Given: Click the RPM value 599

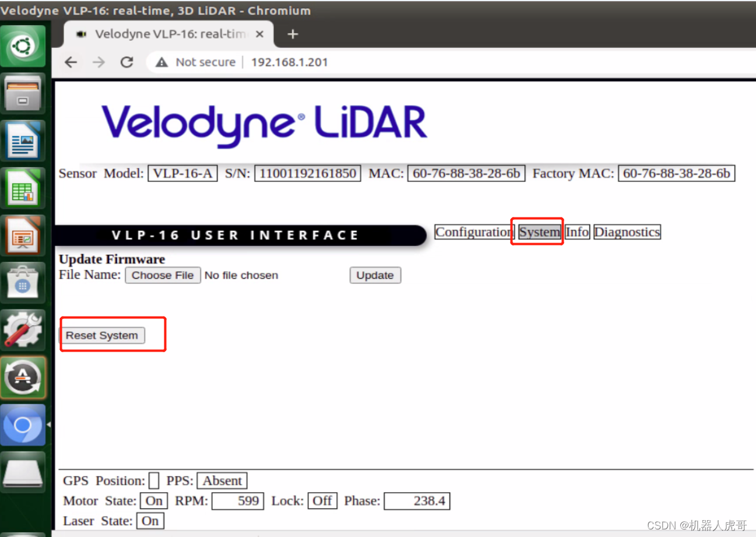Looking at the screenshot, I should pyautogui.click(x=238, y=501).
